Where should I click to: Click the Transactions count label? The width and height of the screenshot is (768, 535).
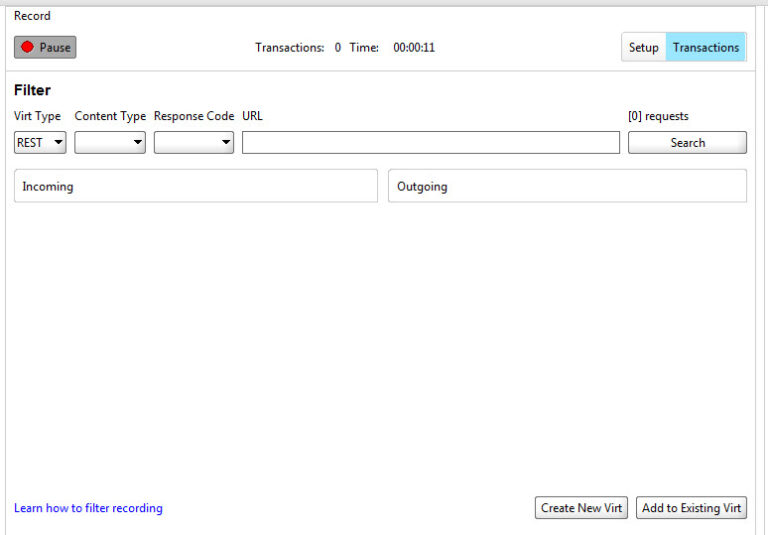(x=289, y=47)
